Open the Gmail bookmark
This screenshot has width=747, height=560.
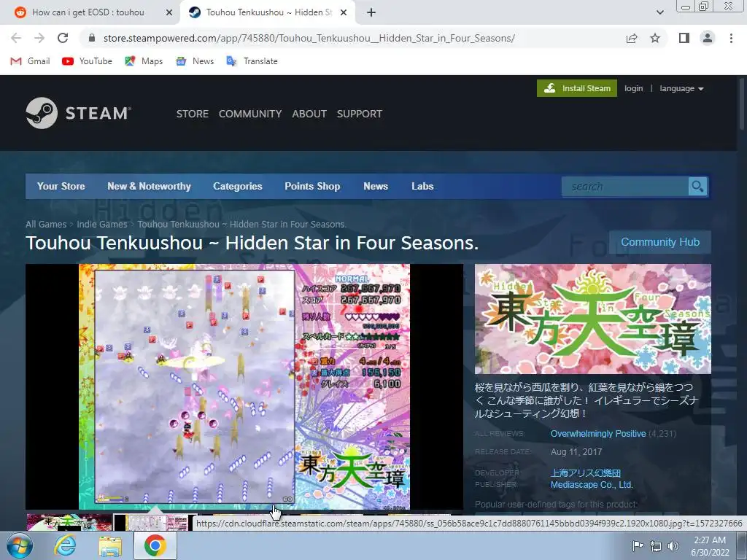[30, 61]
